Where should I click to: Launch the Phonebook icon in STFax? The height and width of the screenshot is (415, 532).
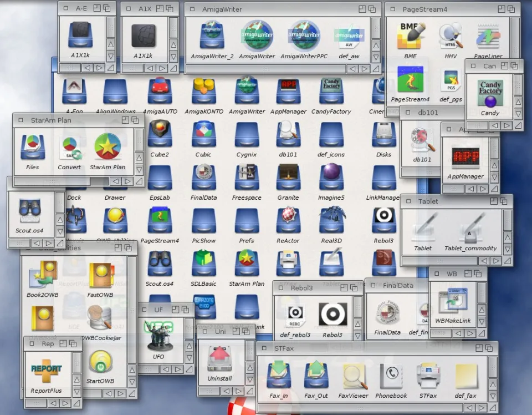[x=391, y=376]
